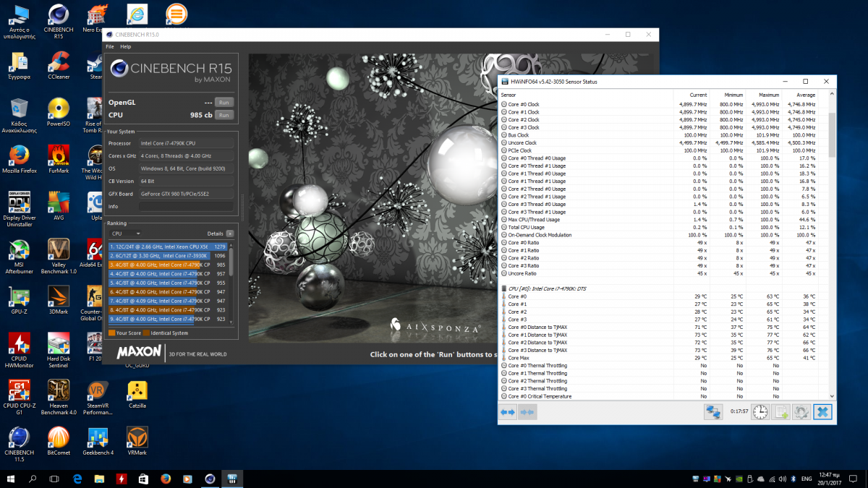Open the Mozilla Firefox desktop shortcut

point(20,159)
